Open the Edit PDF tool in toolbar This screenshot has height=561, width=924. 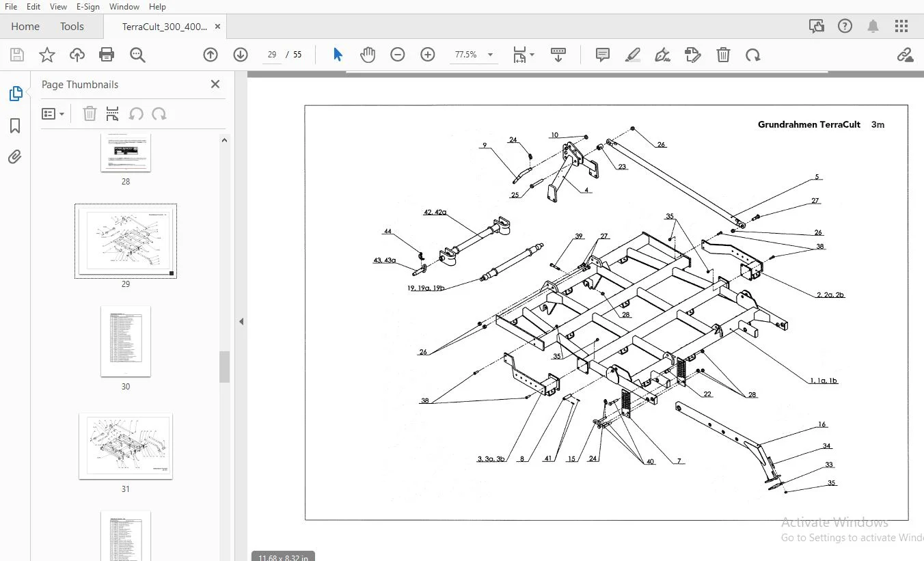tap(692, 55)
